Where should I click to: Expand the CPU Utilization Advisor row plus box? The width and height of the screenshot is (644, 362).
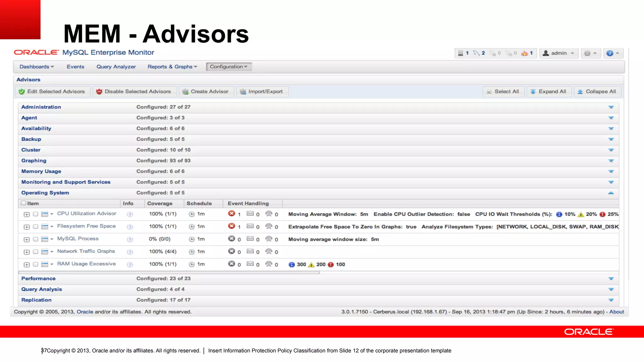[27, 215]
